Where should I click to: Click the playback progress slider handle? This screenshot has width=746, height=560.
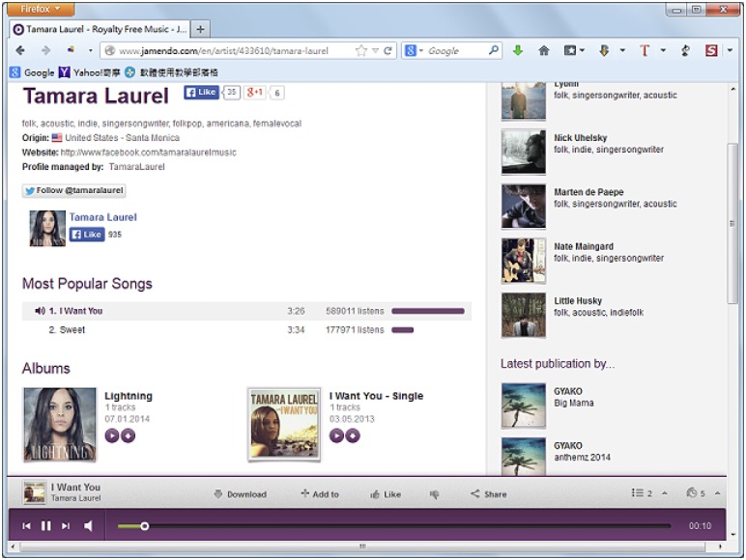tap(145, 526)
